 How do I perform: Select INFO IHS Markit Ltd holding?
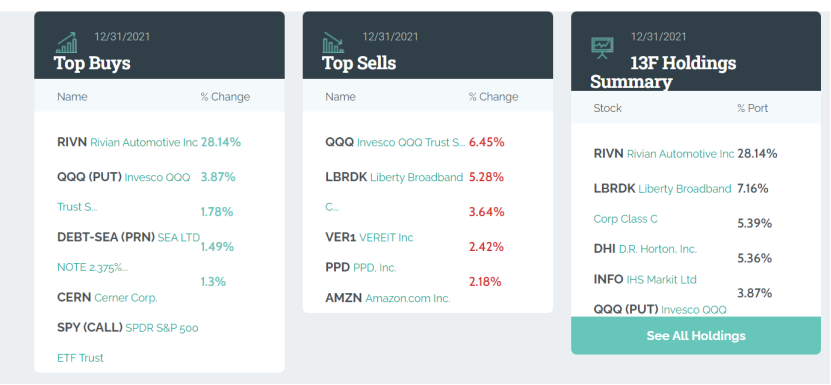(645, 279)
